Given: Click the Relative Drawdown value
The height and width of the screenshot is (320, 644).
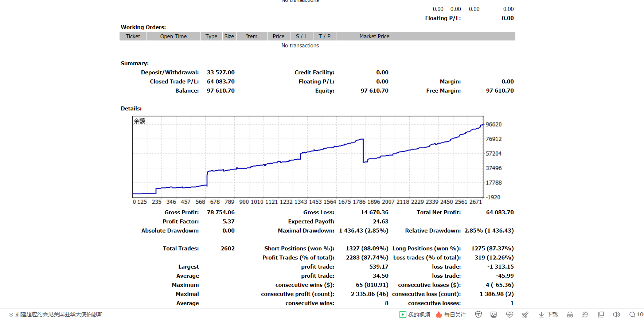Looking at the screenshot, I should [489, 231].
